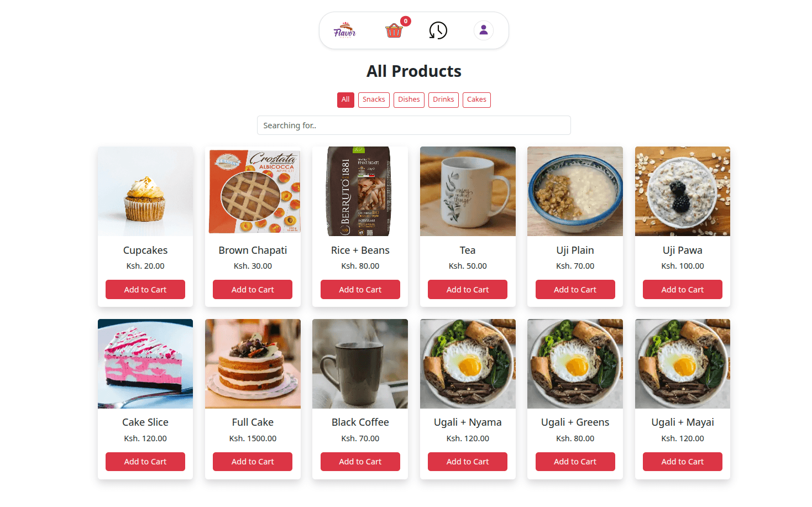Click the search field
Screen dimensions: 812x507
413,125
